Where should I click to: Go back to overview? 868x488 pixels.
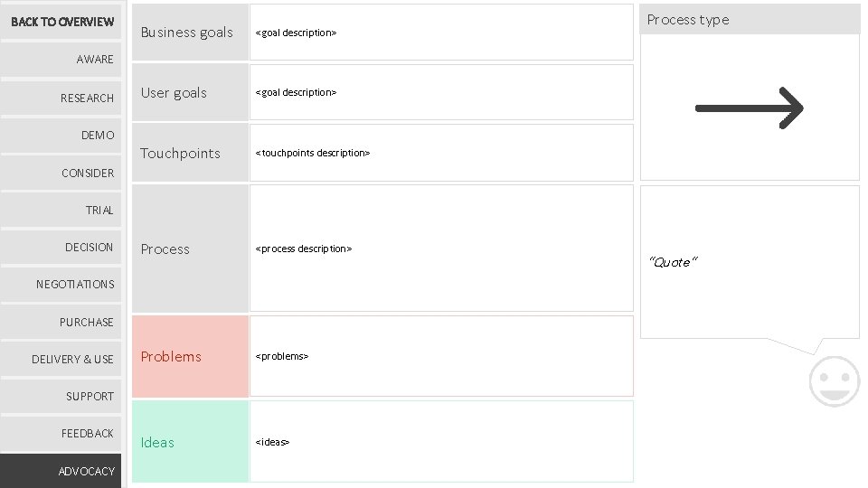coord(61,22)
